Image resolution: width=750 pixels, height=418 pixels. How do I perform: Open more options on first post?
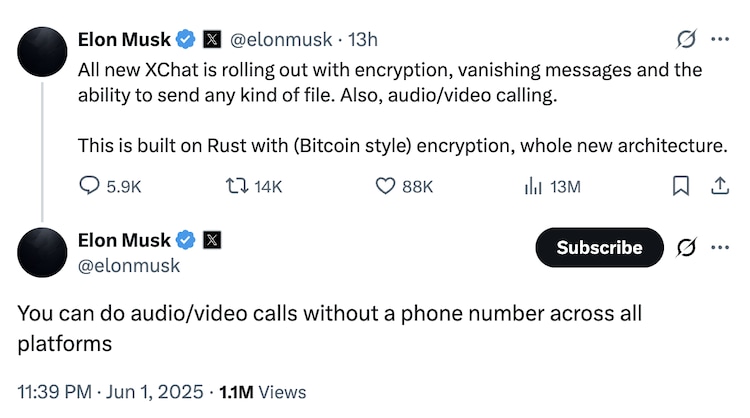pos(719,40)
